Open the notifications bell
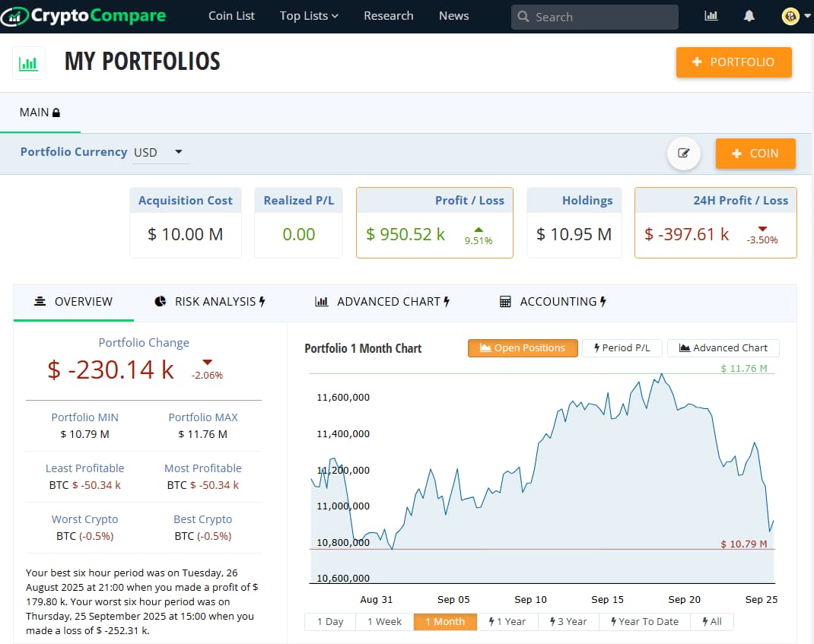Viewport: 814px width, 644px height. pyautogui.click(x=749, y=16)
